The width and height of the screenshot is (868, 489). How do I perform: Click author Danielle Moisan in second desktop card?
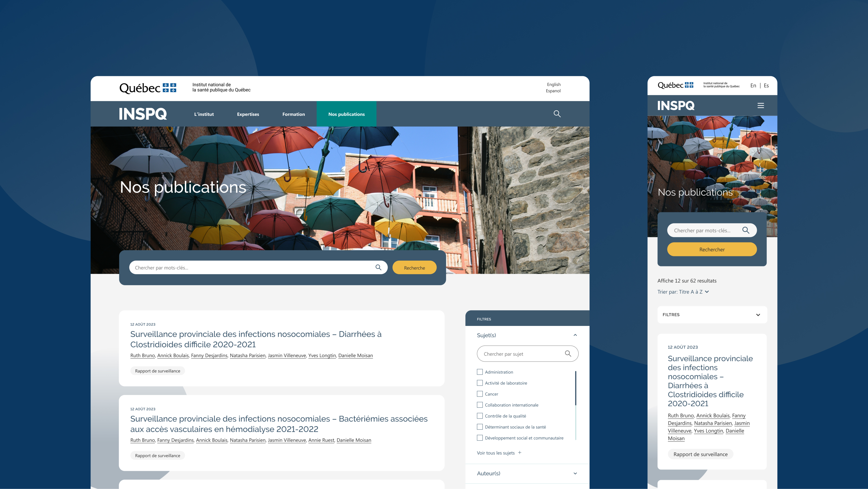[354, 440]
